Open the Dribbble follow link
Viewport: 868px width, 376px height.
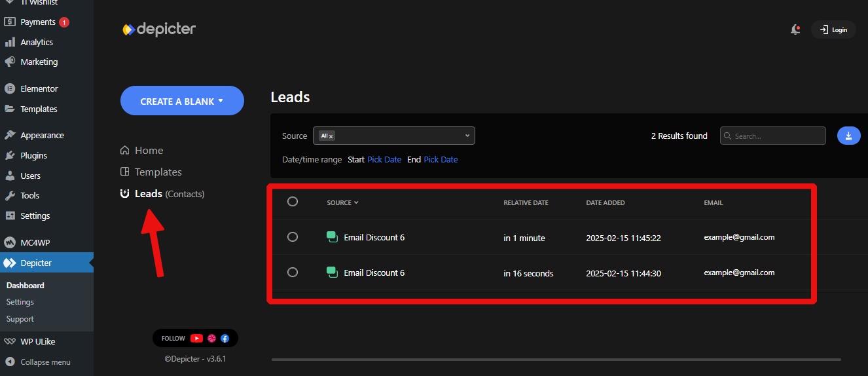click(x=212, y=339)
